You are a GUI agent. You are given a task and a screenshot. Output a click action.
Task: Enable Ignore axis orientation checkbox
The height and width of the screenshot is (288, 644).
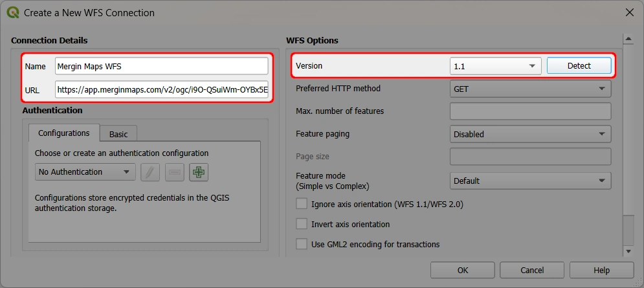pos(302,204)
